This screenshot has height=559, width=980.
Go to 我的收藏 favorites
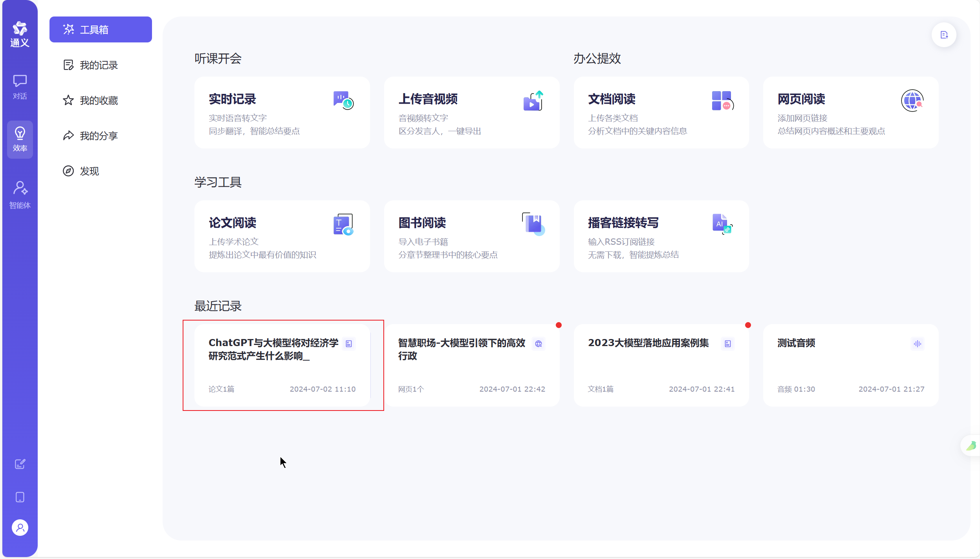pyautogui.click(x=98, y=101)
